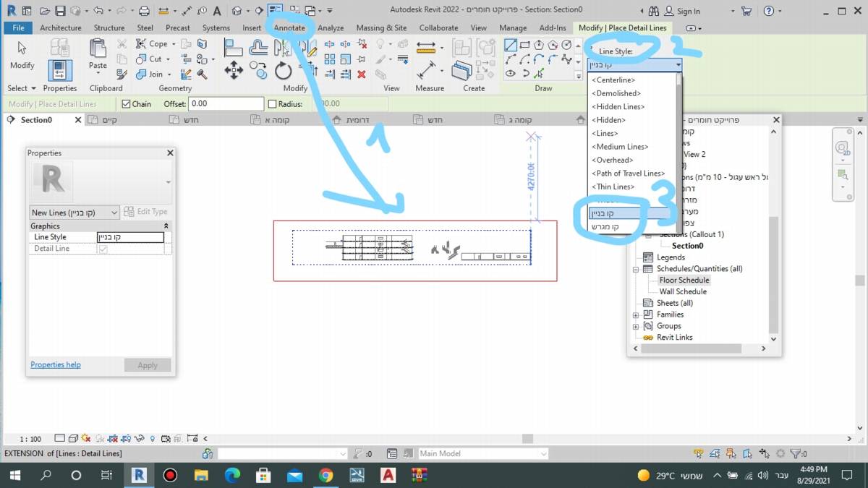Expand the Families tree node
Viewport: 868px width, 488px height.
coord(636,314)
